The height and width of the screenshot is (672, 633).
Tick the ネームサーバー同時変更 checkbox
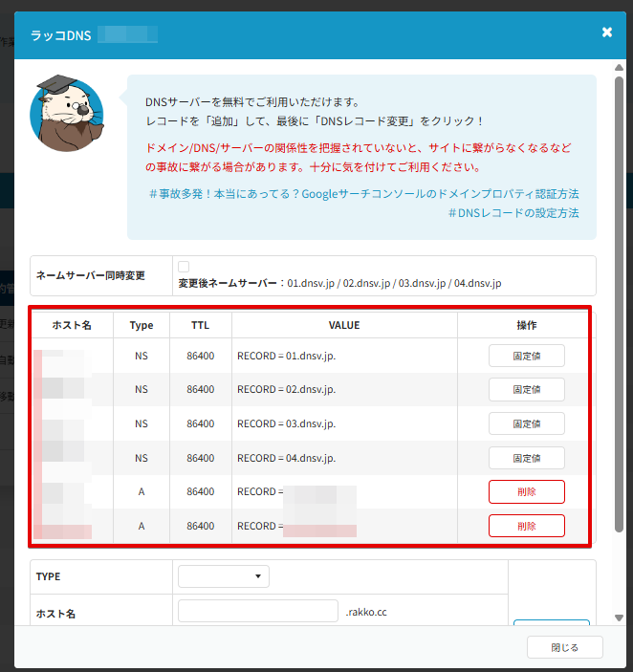pos(184,267)
